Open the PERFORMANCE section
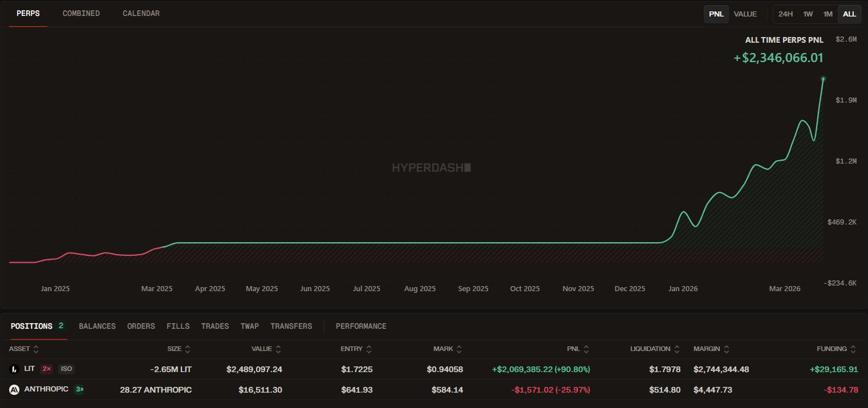The image size is (868, 408). tap(361, 326)
